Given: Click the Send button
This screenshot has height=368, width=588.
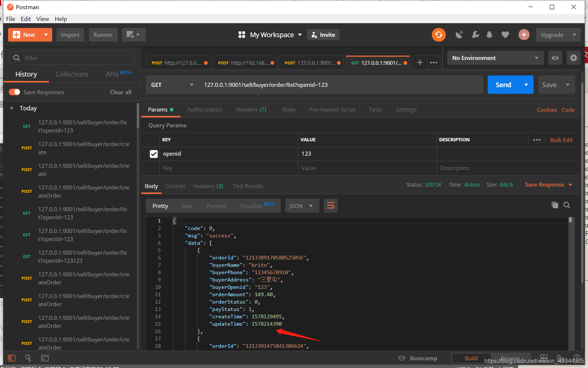Looking at the screenshot, I should coord(503,85).
